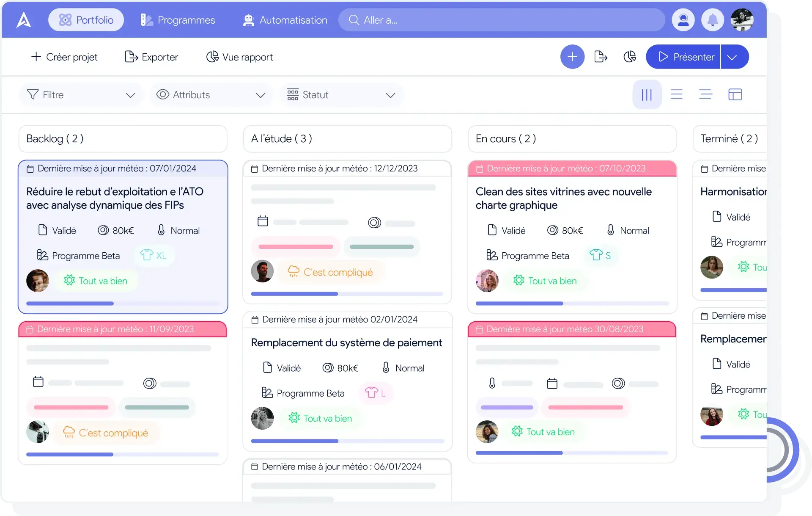Image resolution: width=812 pixels, height=516 pixels.
Task: Click the 'A l'étude ( 3 )' column header
Action: 348,139
